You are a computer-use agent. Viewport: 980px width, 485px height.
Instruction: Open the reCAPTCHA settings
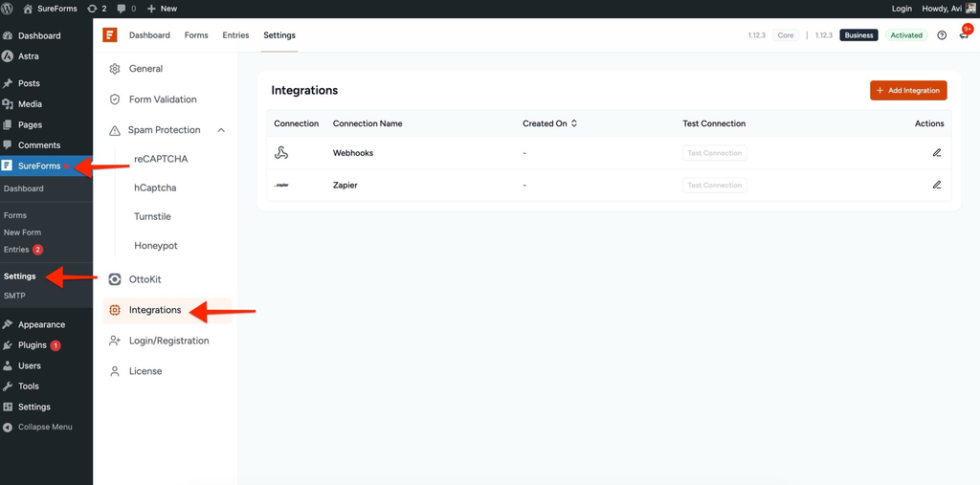pyautogui.click(x=161, y=159)
